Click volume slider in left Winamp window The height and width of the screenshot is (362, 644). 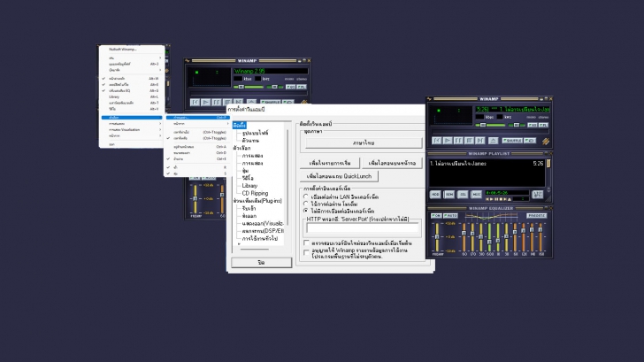tap(249, 87)
